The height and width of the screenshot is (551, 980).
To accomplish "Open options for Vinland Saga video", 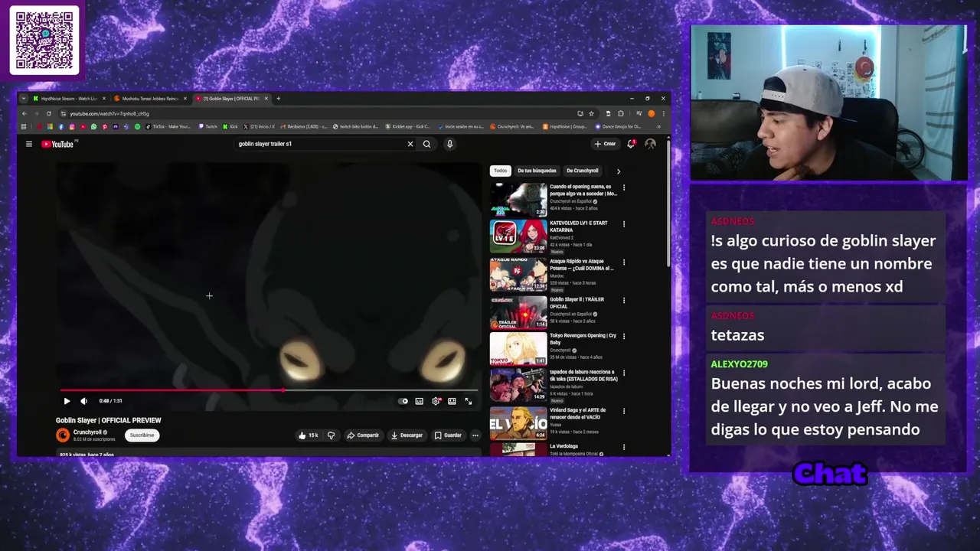I will [623, 411].
